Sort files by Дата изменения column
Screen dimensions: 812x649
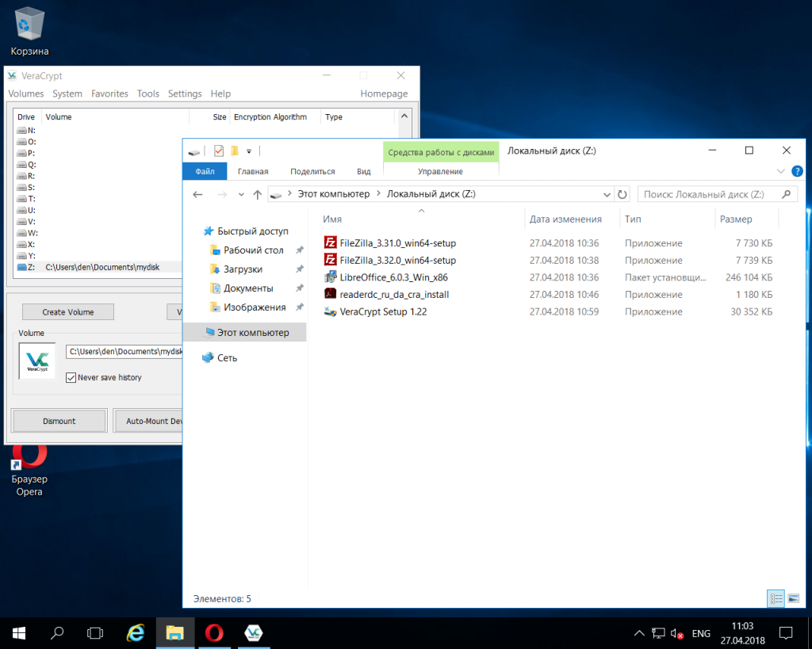point(565,219)
